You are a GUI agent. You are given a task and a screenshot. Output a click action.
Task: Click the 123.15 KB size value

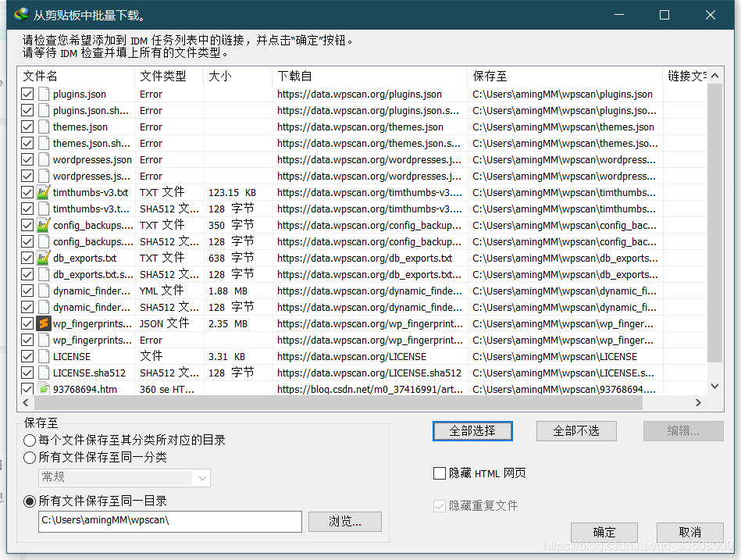(232, 192)
